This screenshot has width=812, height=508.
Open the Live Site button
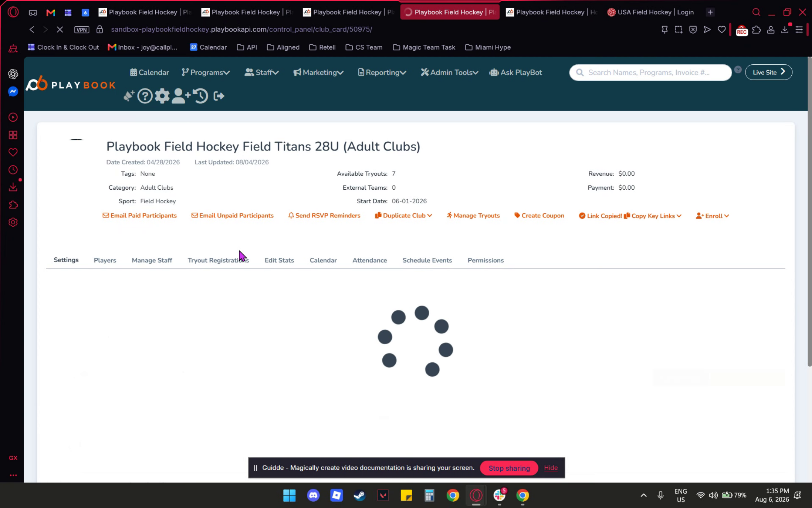coord(768,72)
